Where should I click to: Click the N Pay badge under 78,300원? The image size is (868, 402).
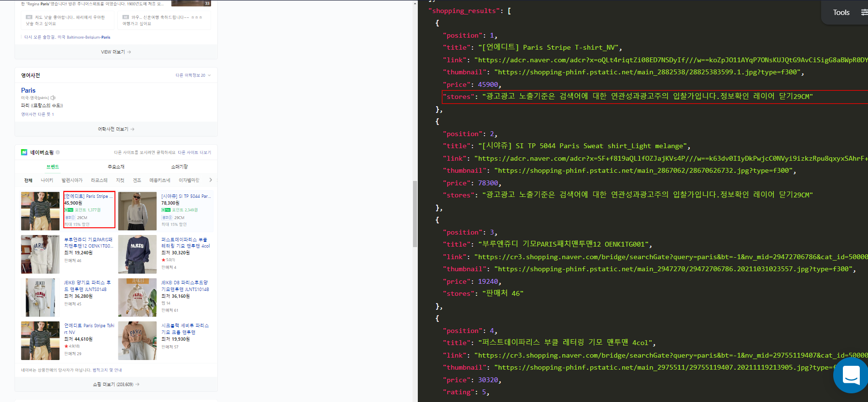pos(166,210)
